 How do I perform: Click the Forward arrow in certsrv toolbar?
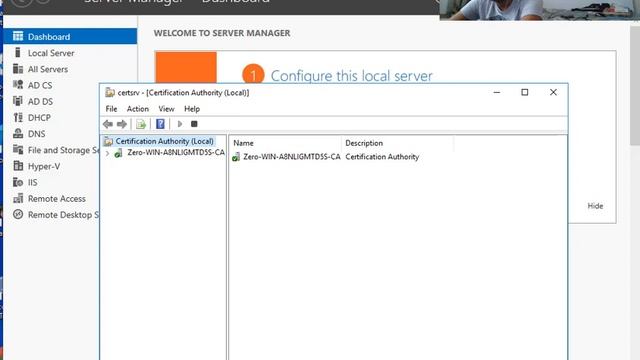[x=122, y=124]
